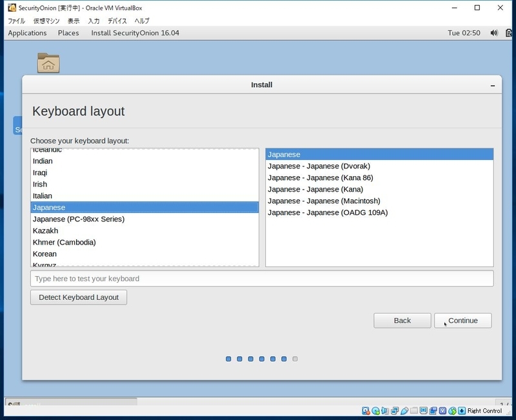This screenshot has height=420, width=516.
Task: Select Japanese (OADG 109A) variant
Action: click(379, 212)
